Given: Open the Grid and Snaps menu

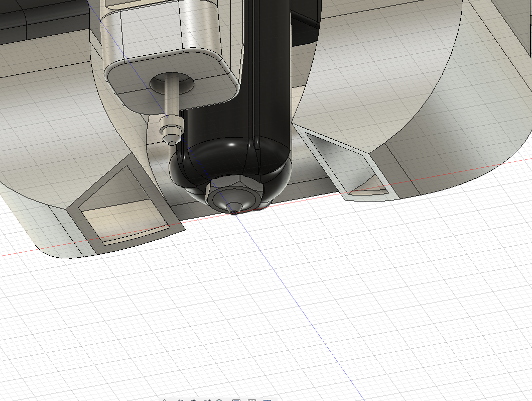Looking at the screenshot, I should [252, 400].
